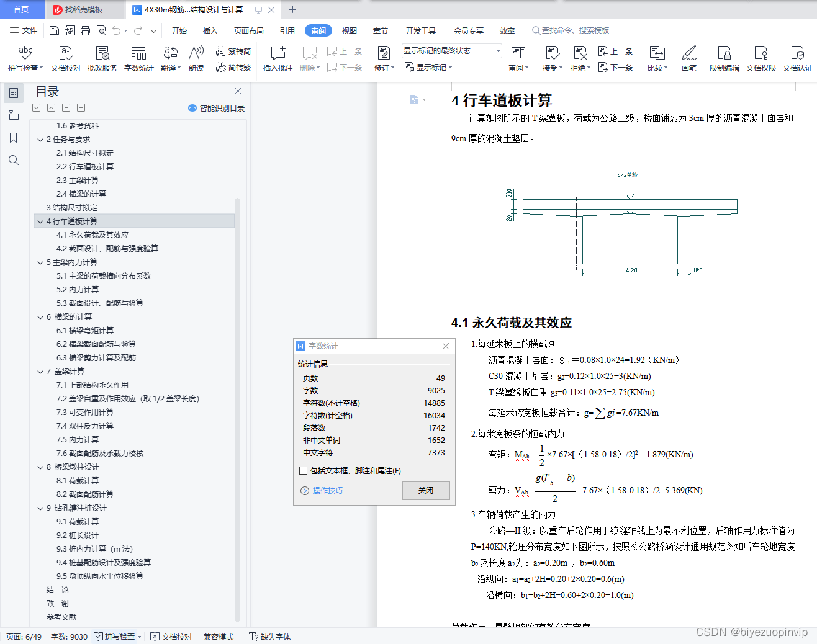Collapse the 2 任务与要求 tree node
This screenshot has width=817, height=644.
point(40,140)
